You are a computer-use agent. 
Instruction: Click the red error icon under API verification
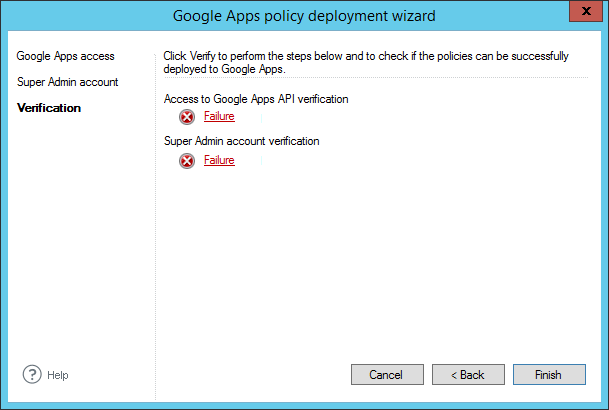coord(187,116)
